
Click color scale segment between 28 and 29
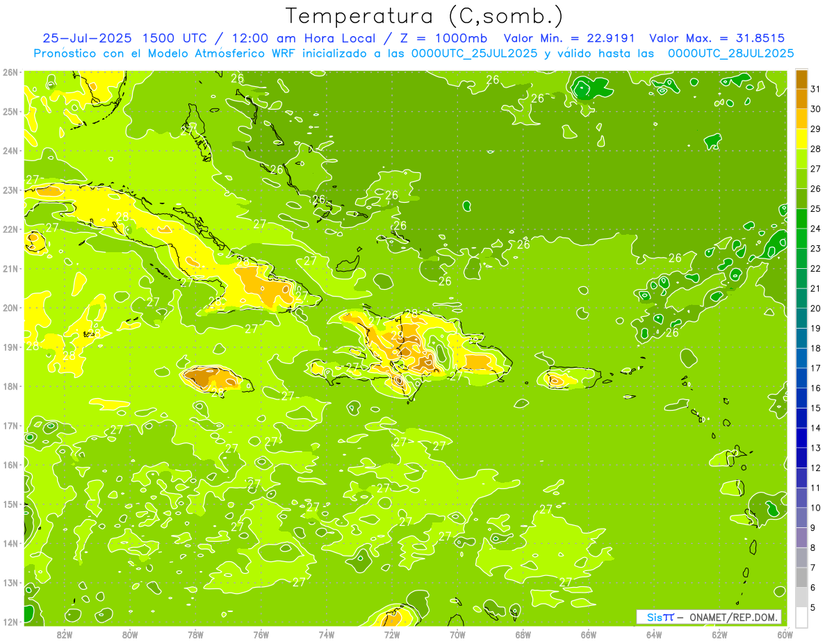[x=801, y=139]
